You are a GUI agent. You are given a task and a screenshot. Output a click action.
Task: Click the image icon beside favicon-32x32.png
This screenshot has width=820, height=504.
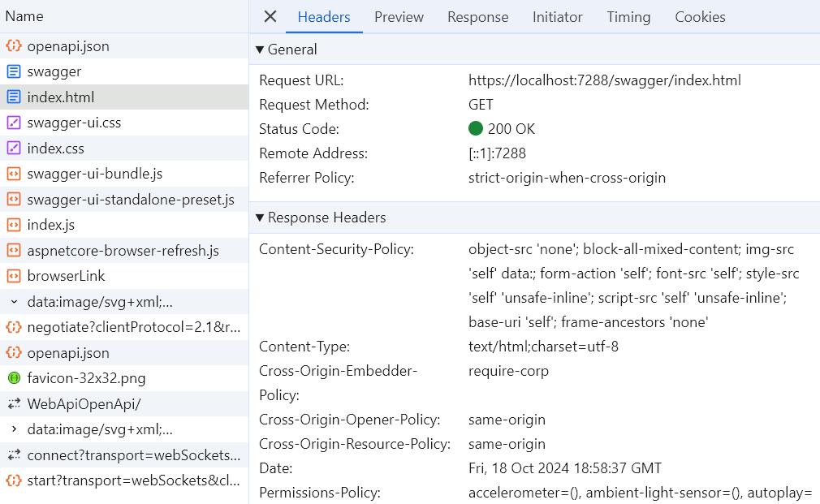tap(14, 378)
